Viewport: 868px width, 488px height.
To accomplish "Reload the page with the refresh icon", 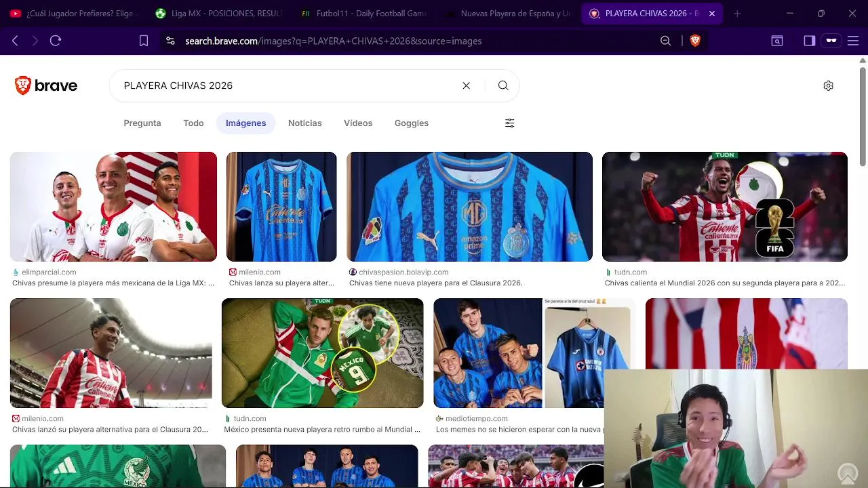I will click(56, 41).
